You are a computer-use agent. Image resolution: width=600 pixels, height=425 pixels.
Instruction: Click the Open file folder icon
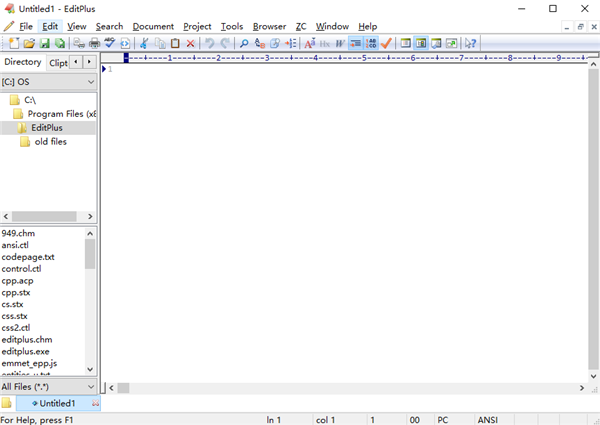pos(30,43)
